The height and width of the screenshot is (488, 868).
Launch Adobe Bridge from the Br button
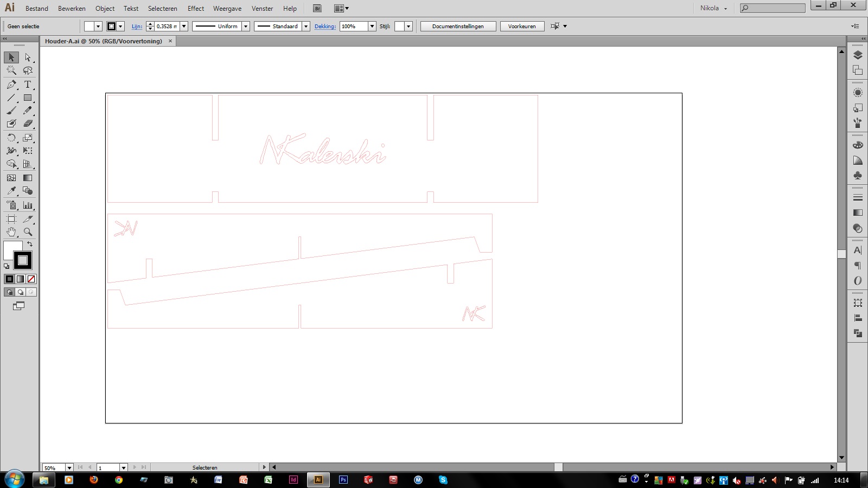(x=317, y=9)
